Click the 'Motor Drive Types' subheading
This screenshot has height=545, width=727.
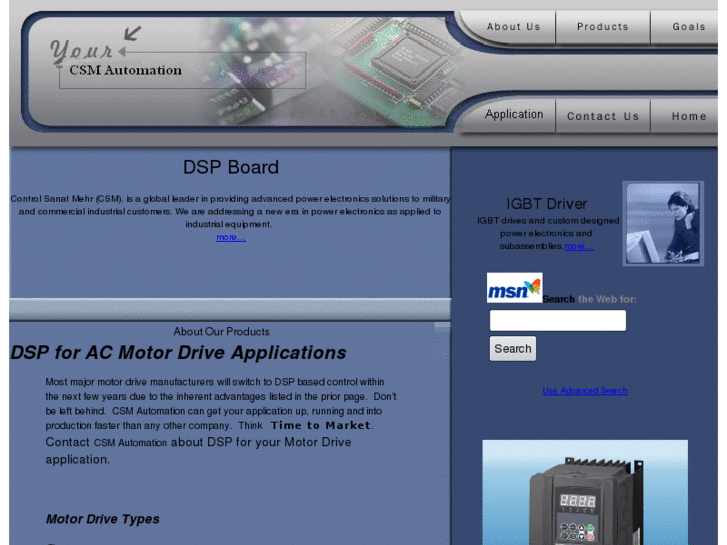102,519
